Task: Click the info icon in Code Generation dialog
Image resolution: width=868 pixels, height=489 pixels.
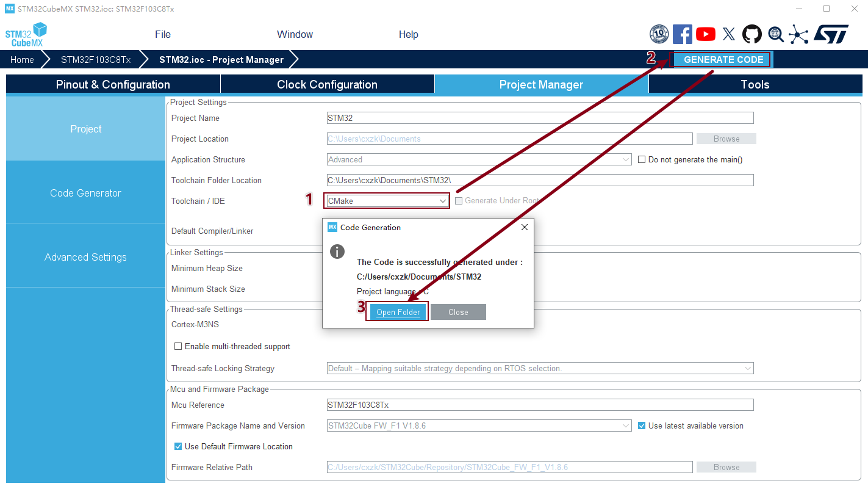Action: [337, 251]
